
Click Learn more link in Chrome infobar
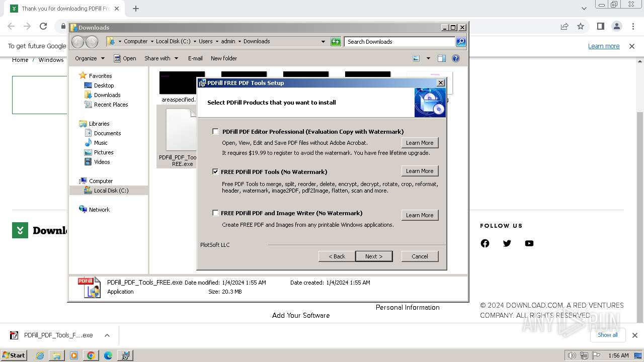click(604, 46)
